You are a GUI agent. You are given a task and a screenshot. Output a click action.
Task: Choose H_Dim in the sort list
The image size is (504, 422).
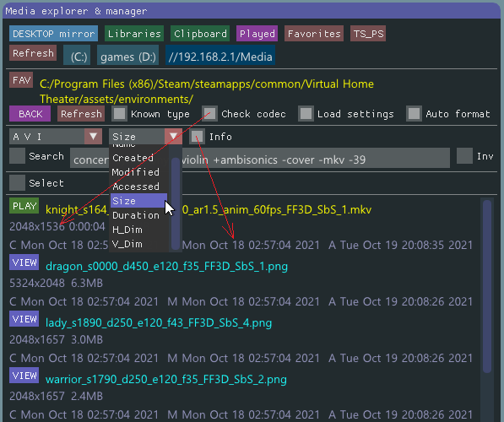pos(138,230)
